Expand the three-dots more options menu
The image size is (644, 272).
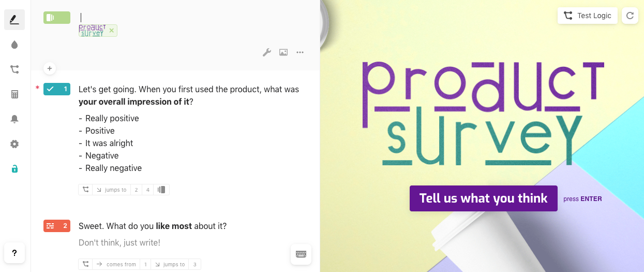click(x=300, y=52)
